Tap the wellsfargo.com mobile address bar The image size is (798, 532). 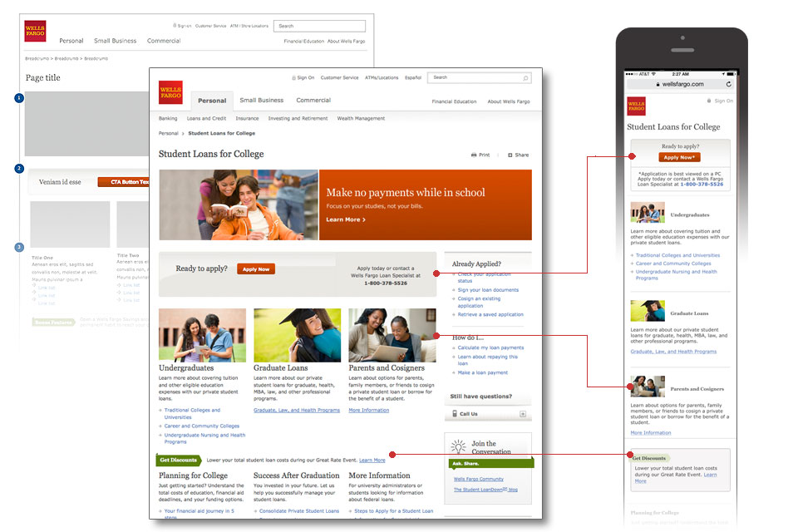678,84
